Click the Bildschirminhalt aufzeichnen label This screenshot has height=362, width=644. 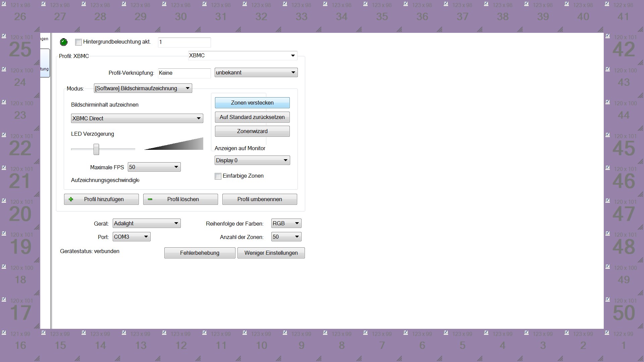click(x=105, y=105)
